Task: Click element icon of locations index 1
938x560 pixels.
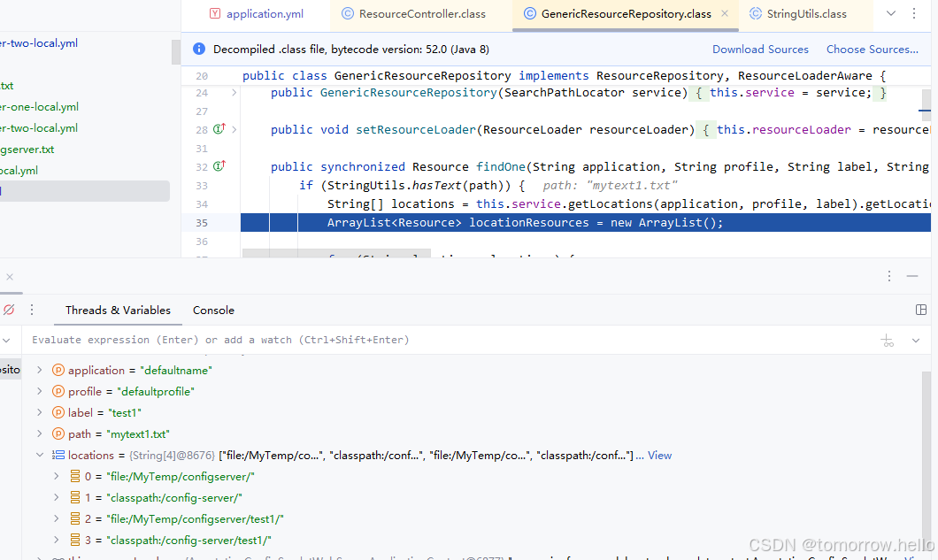Action: click(x=75, y=498)
